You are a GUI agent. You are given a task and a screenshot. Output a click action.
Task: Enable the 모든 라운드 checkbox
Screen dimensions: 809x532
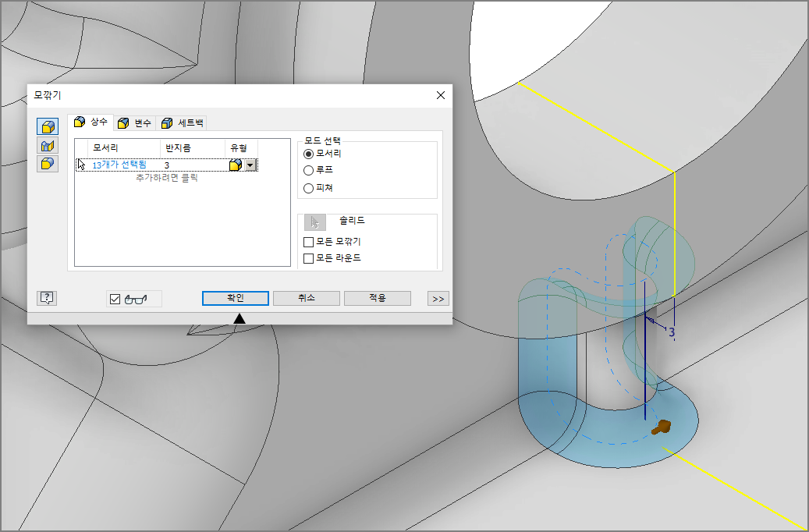point(308,258)
